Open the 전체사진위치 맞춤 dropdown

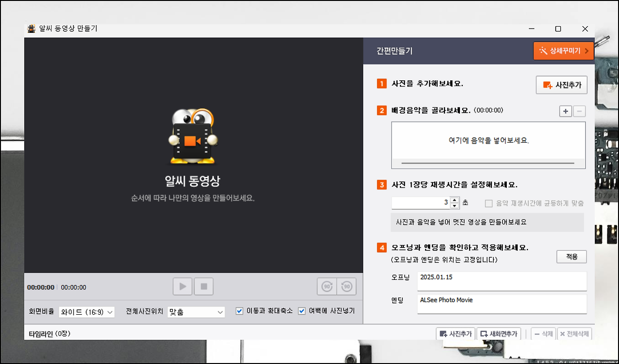[196, 312]
